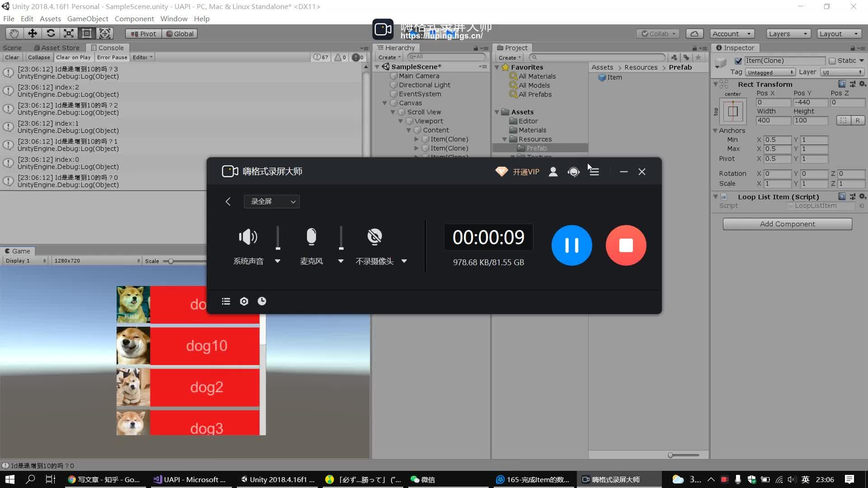
Task: Toggle the Item(Clone) active checkbox
Action: (x=738, y=61)
